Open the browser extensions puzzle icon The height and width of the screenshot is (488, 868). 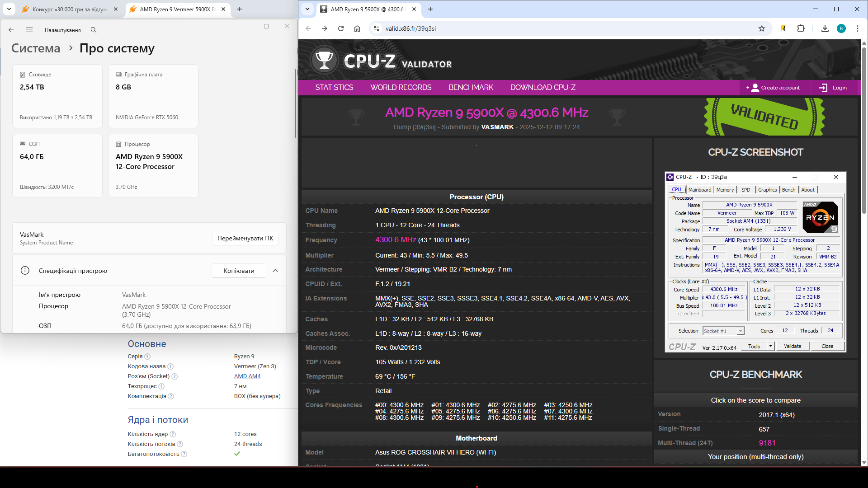pos(801,28)
